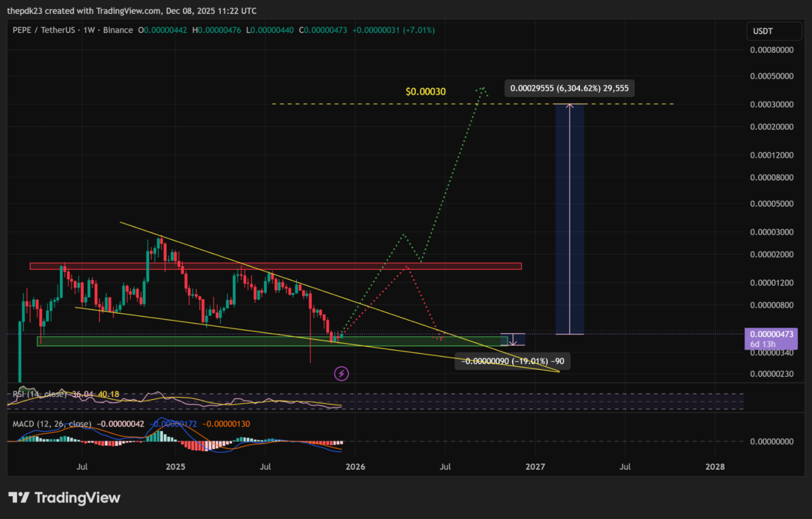812x519 pixels.
Task: Click the Binance exchange name in the legend
Action: point(118,30)
